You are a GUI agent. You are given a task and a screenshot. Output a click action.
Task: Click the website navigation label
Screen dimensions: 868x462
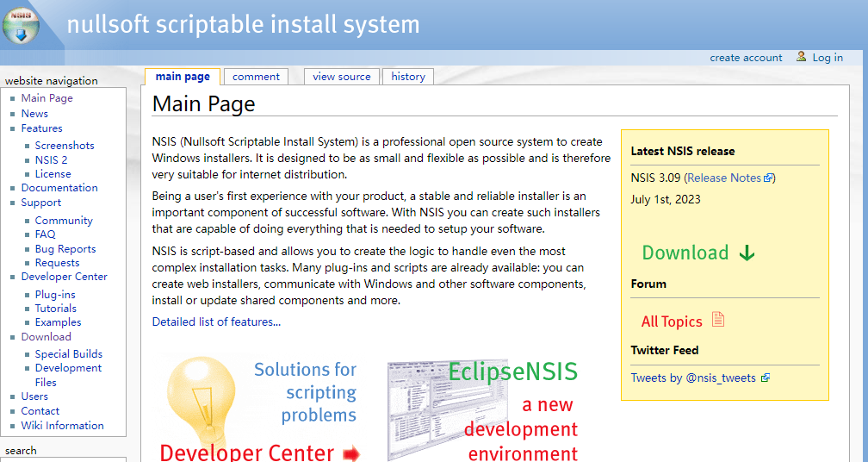tap(52, 81)
